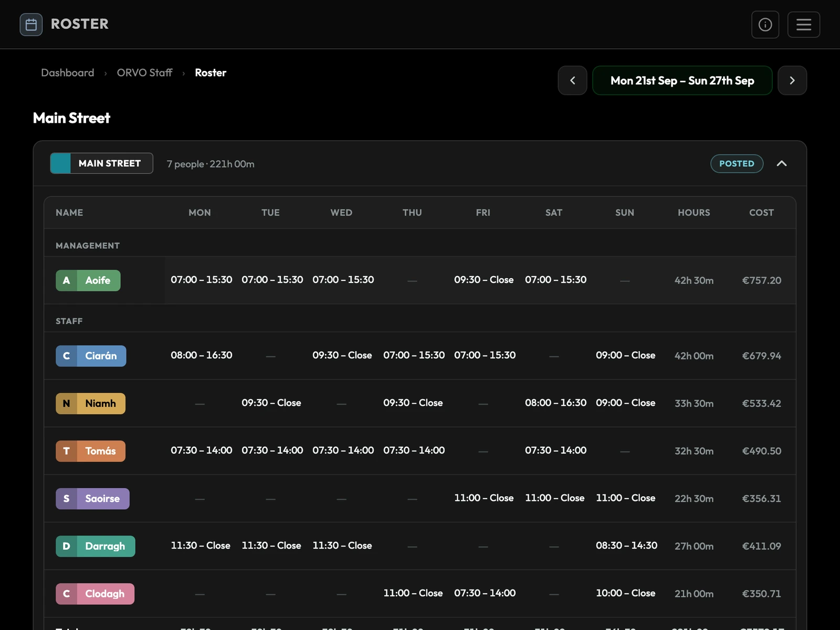
Task: Click Saoirse's Friday 11:00 – Close shift
Action: pyautogui.click(x=484, y=498)
